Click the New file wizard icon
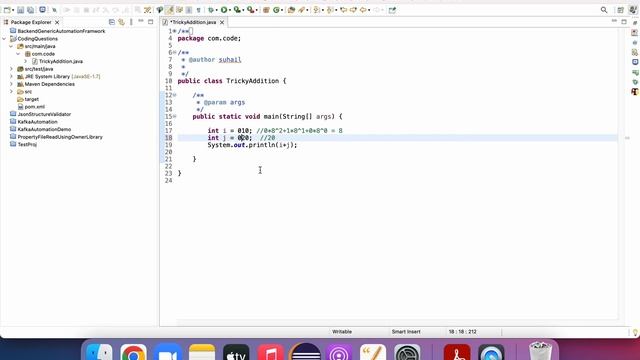The image size is (640, 360). (x=7, y=10)
